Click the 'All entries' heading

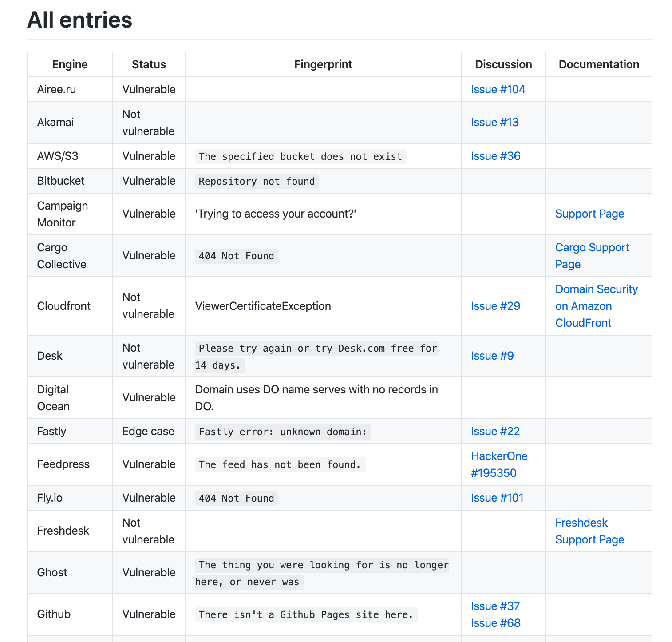coord(80,20)
